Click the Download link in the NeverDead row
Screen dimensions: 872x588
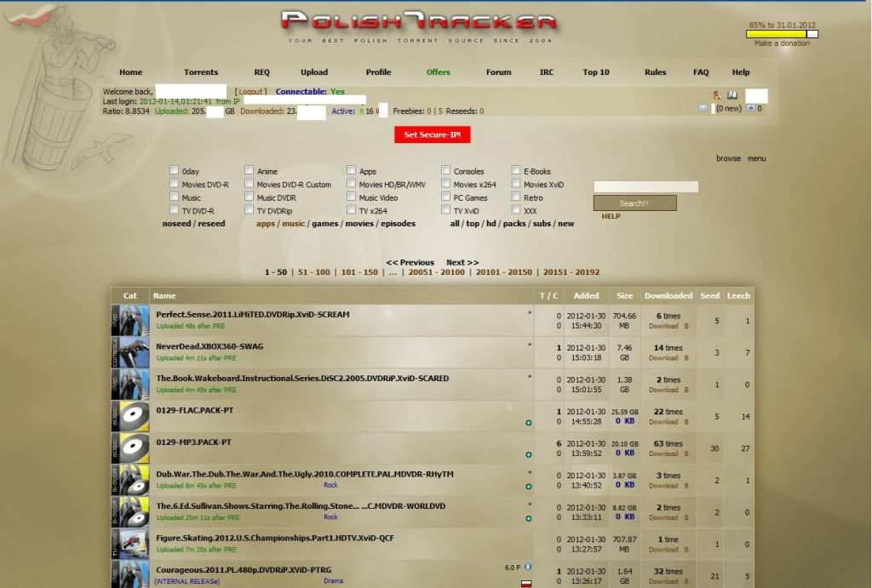tap(663, 358)
